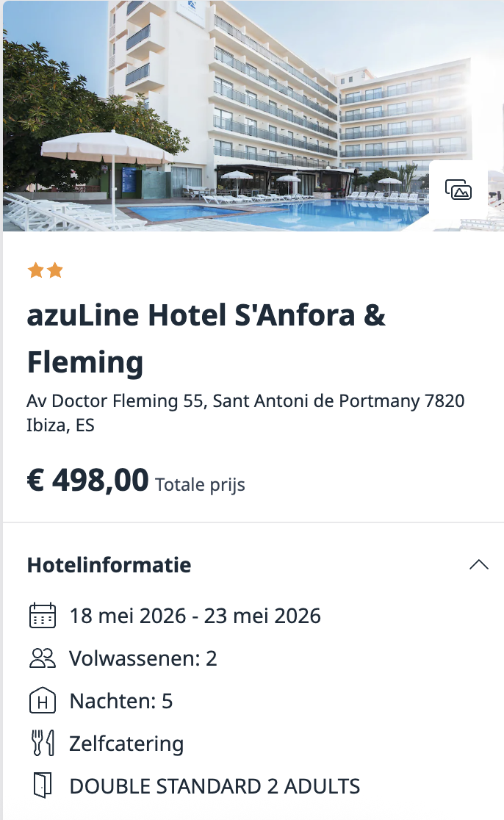This screenshot has width=504, height=820.
Task: Click the DOUBLE STANDARD 2 ADULTS room text
Action: (214, 785)
